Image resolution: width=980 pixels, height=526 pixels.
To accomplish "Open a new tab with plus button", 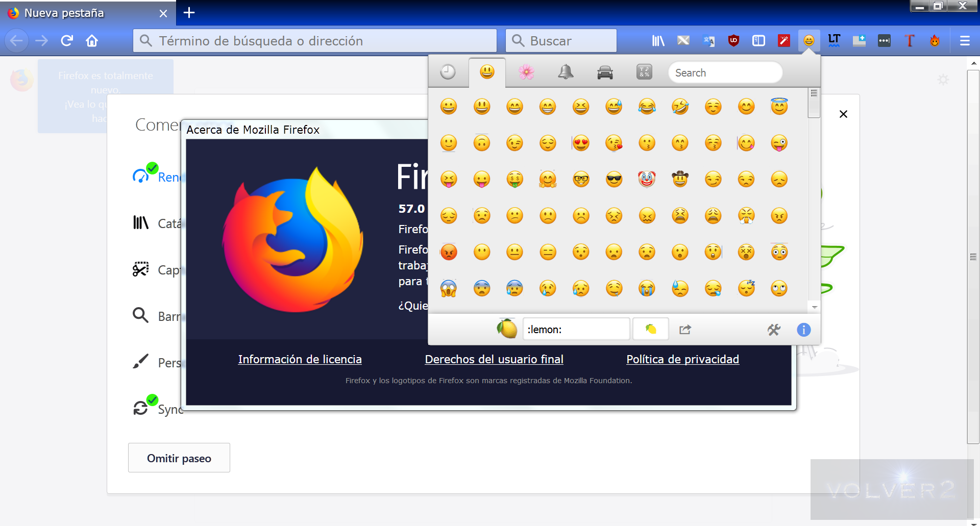I will (189, 13).
